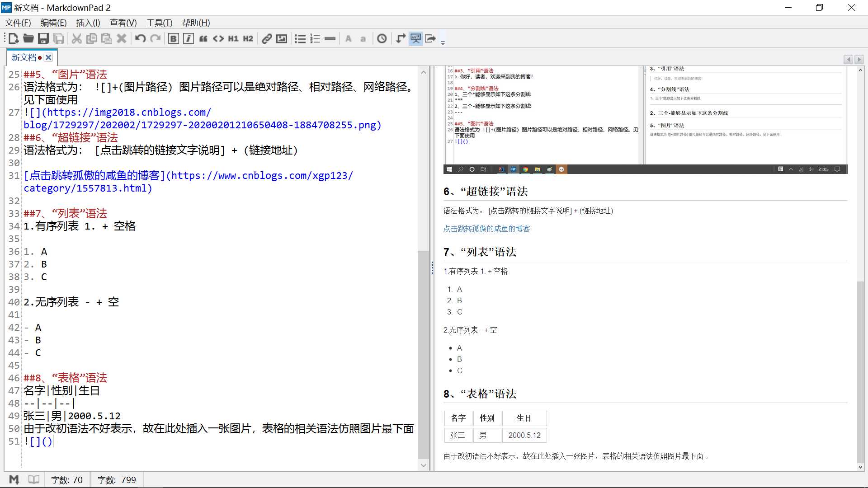Viewport: 868px width, 488px height.
Task: Convert text to lowercase with the a icon
Action: (363, 38)
